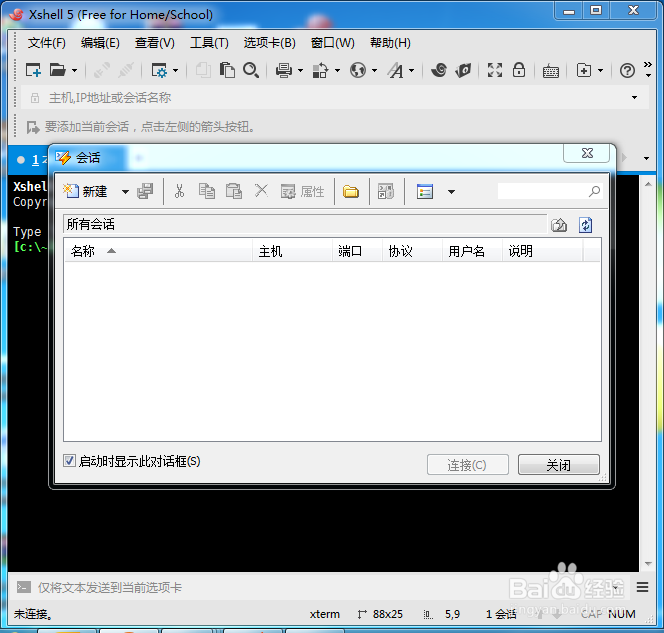Open the Help question mark icon
Screen dimensions: 664x633
pos(627,71)
